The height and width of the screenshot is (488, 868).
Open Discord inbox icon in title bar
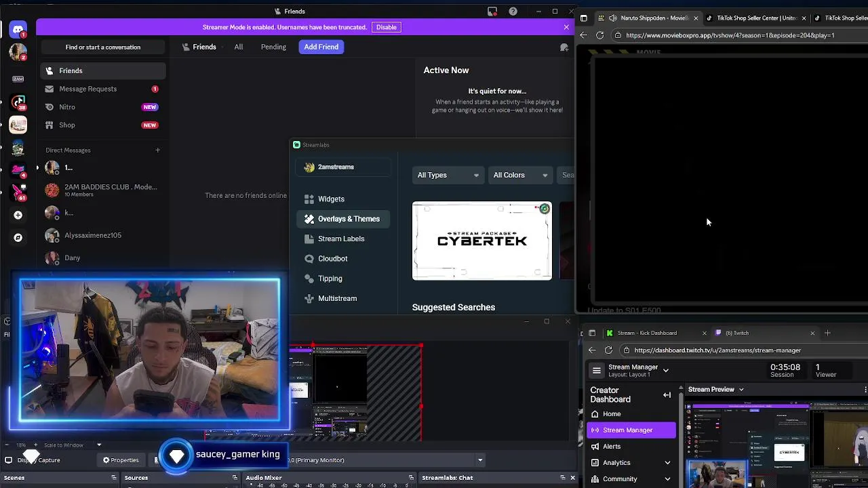tap(492, 12)
